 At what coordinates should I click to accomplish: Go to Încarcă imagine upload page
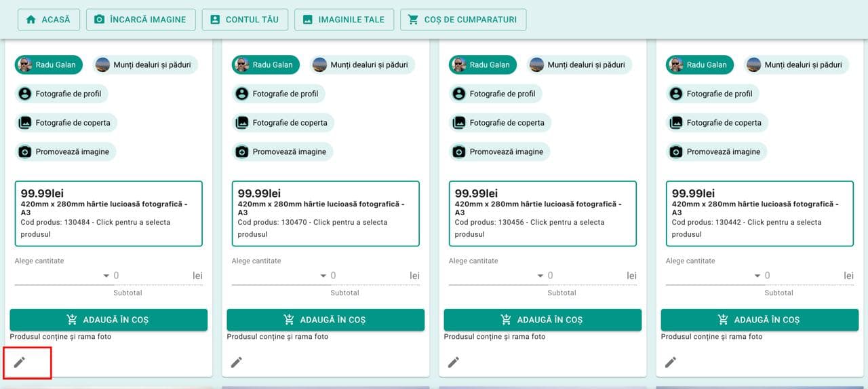(x=141, y=20)
